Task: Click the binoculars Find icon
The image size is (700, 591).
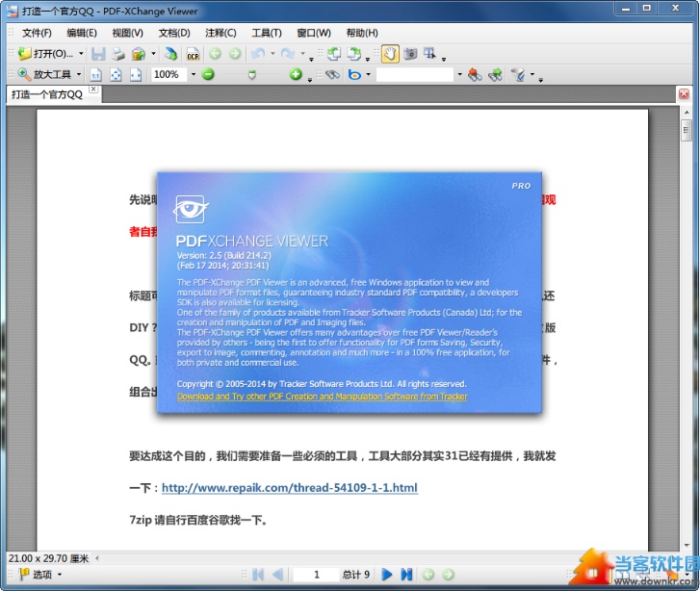Action: click(x=332, y=74)
